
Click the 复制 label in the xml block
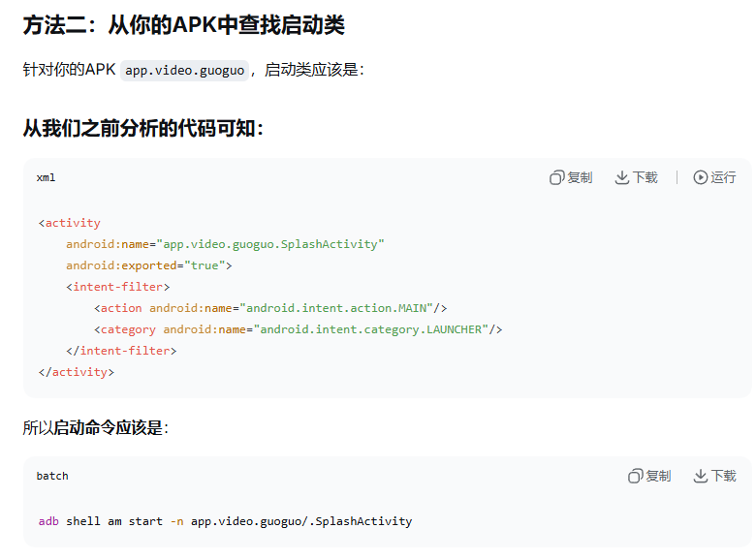pyautogui.click(x=580, y=177)
